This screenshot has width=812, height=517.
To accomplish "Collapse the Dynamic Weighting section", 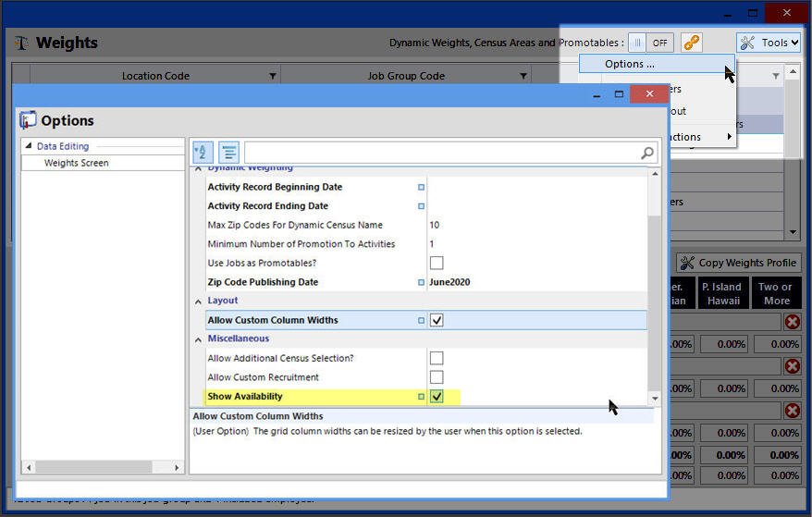I will (198, 169).
